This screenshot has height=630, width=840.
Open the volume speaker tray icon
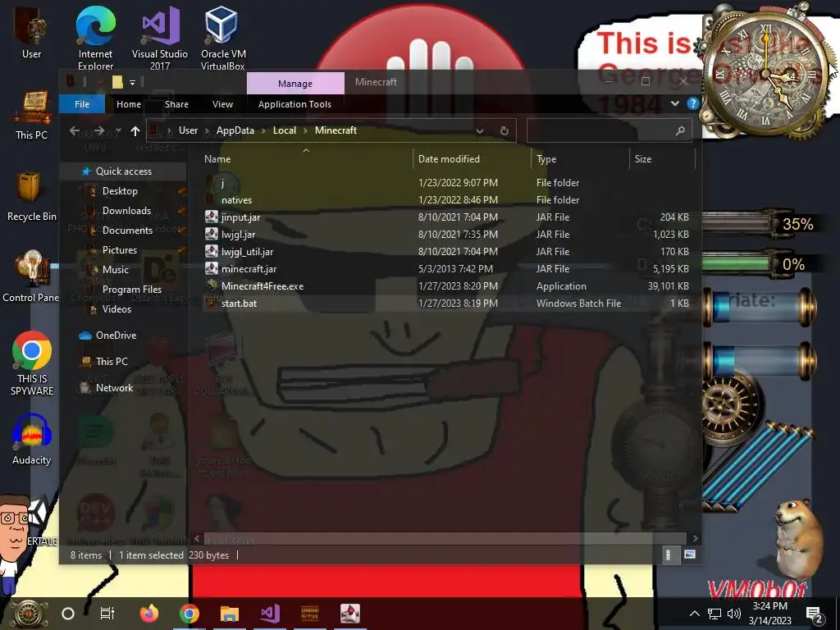(x=734, y=614)
